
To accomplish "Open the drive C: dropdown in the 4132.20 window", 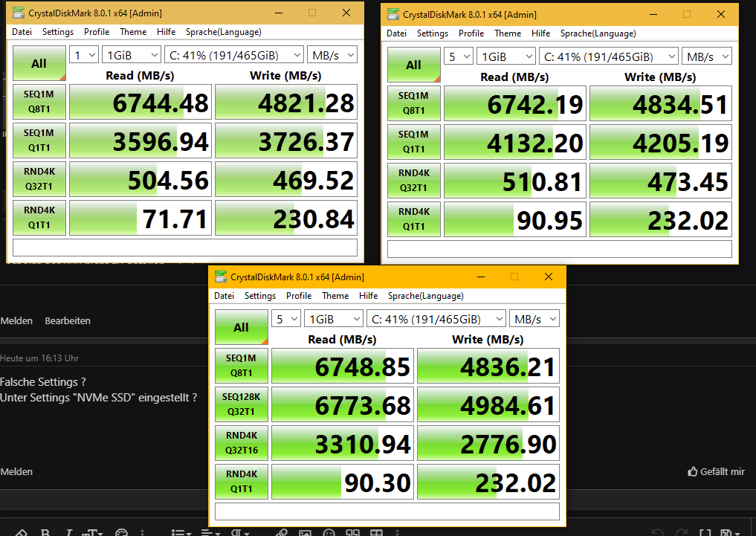I will (609, 57).
